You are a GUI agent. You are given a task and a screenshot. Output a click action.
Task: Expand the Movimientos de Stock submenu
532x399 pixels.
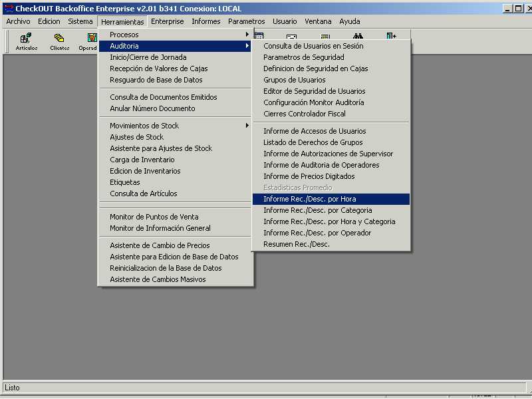point(175,126)
